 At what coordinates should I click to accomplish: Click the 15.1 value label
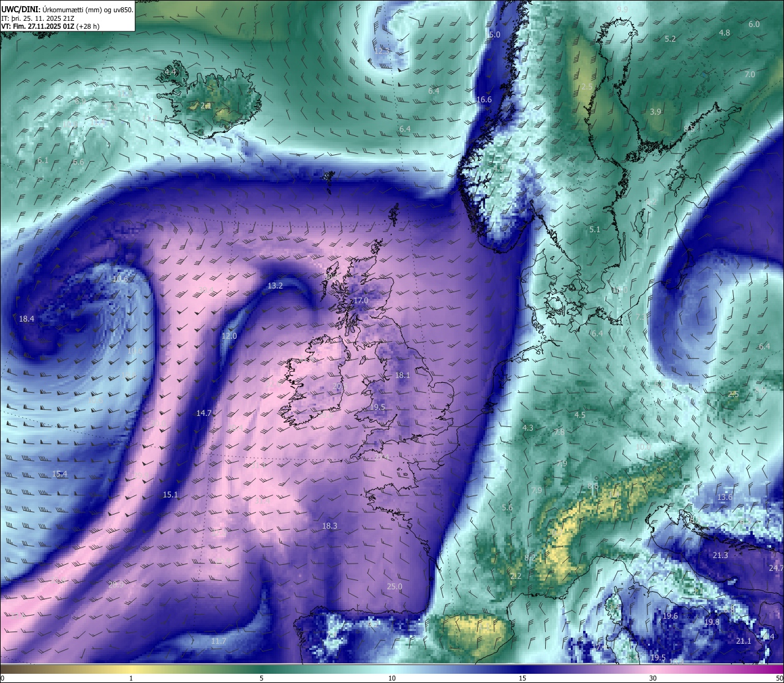[170, 495]
